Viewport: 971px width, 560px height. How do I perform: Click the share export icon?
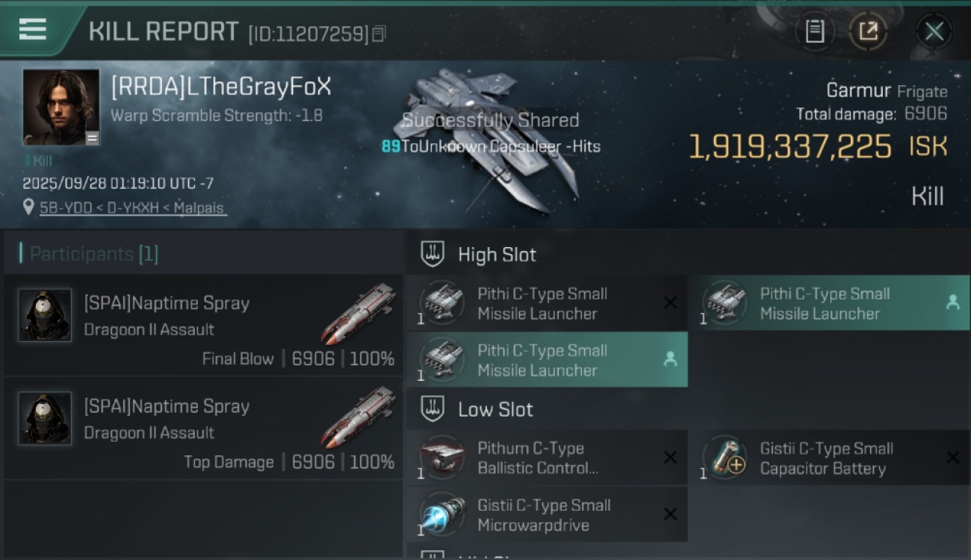tap(868, 31)
